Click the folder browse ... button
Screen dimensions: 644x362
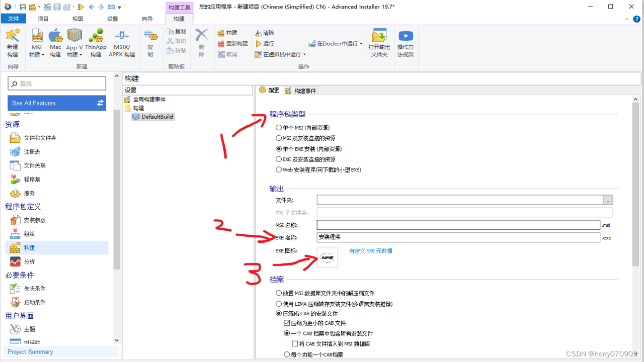tap(607, 200)
